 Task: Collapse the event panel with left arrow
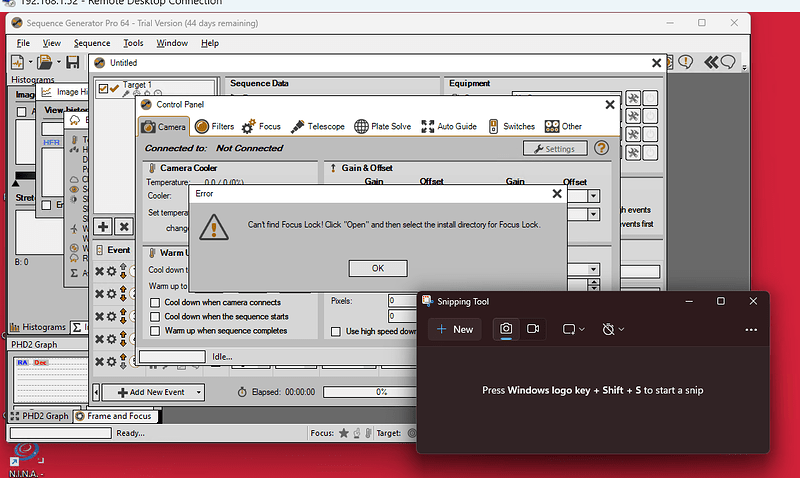pos(96,392)
